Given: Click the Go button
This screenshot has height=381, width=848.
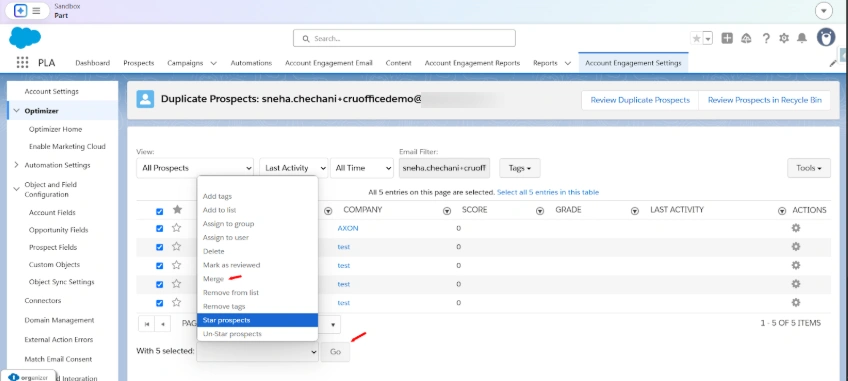Looking at the screenshot, I should pos(335,352).
